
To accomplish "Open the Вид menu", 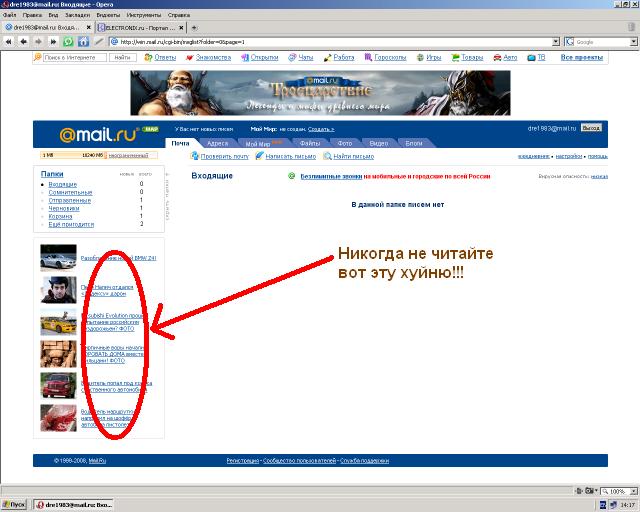I will coord(53,15).
